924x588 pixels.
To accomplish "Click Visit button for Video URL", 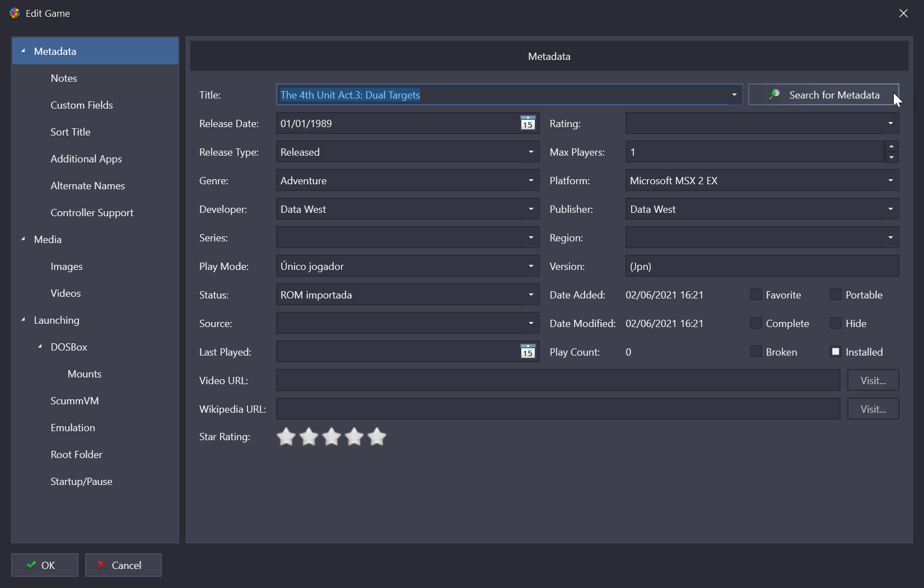I will [x=872, y=380].
